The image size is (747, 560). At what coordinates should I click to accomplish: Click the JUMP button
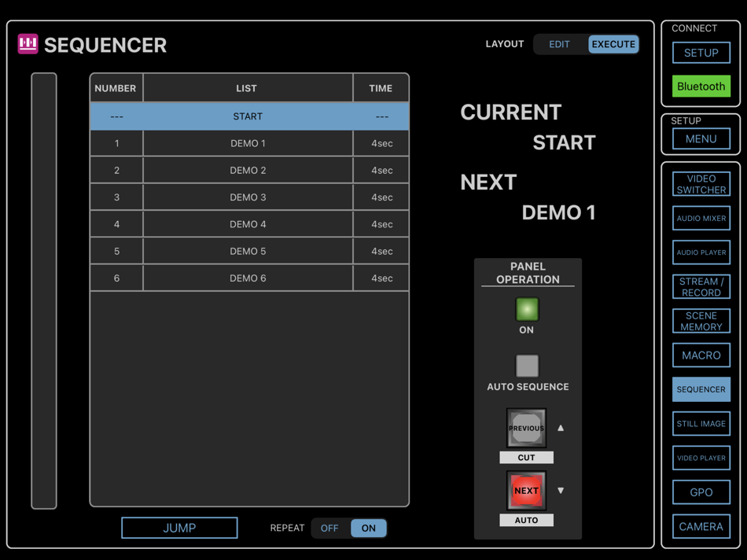pyautogui.click(x=179, y=528)
